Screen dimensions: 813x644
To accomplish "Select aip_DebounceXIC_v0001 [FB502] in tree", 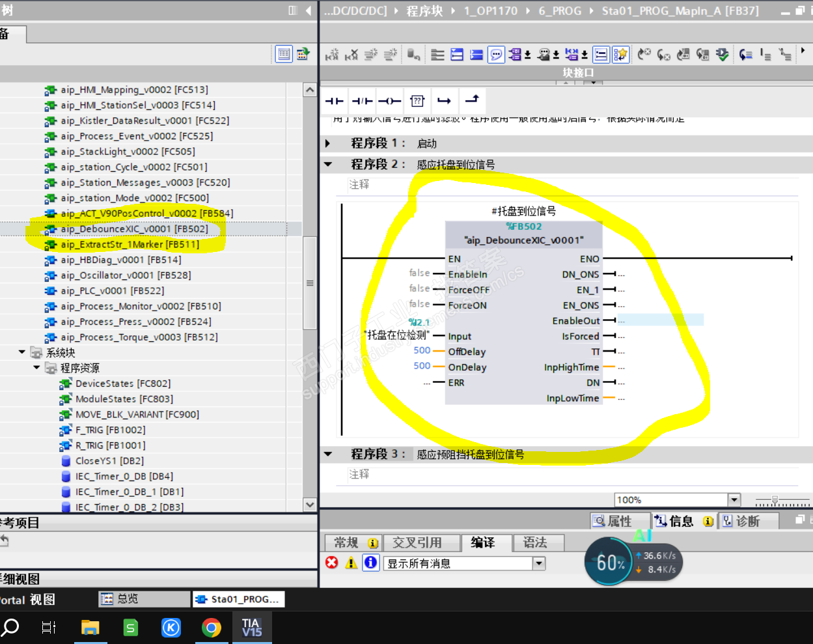I will (135, 229).
